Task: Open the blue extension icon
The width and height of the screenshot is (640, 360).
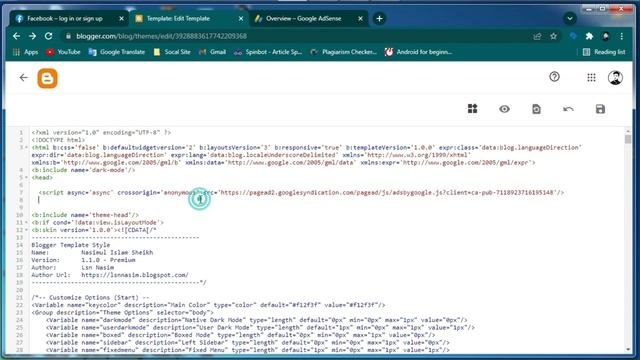Action: point(573,36)
